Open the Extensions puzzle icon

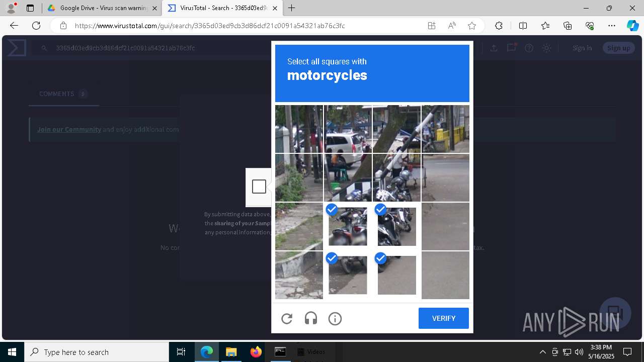[499, 26]
